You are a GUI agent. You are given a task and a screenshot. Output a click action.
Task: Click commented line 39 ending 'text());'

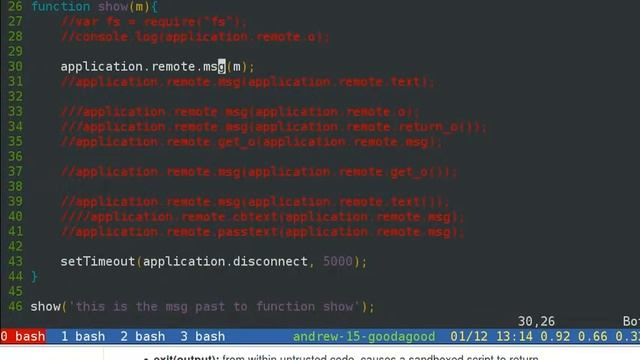click(x=255, y=202)
